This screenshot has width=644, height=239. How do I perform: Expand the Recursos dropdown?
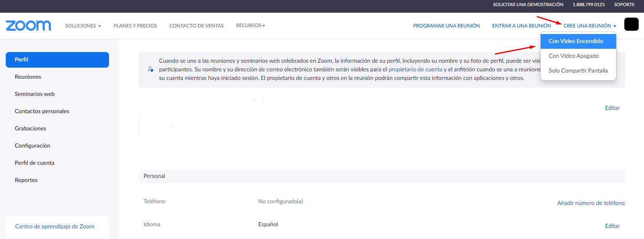[250, 25]
